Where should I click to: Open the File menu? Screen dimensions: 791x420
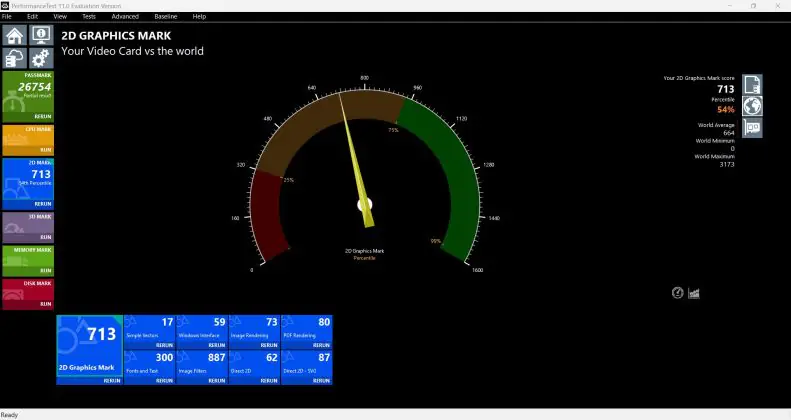7,17
